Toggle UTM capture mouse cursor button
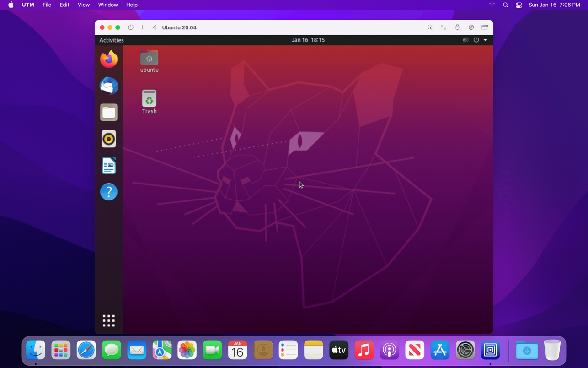 (430, 27)
